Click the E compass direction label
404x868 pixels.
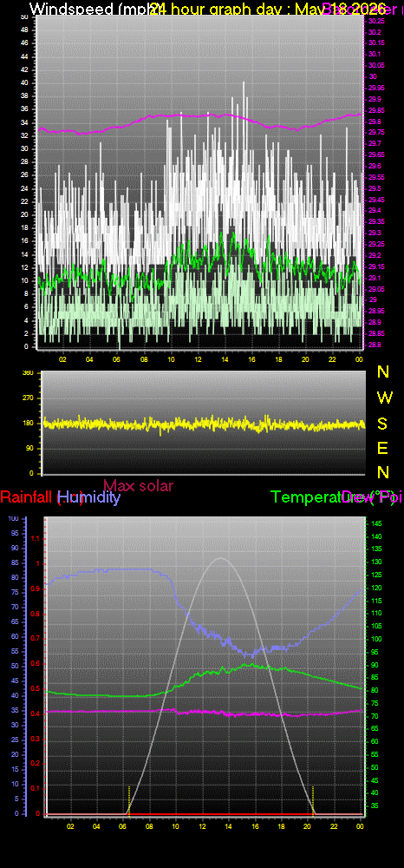click(x=382, y=448)
